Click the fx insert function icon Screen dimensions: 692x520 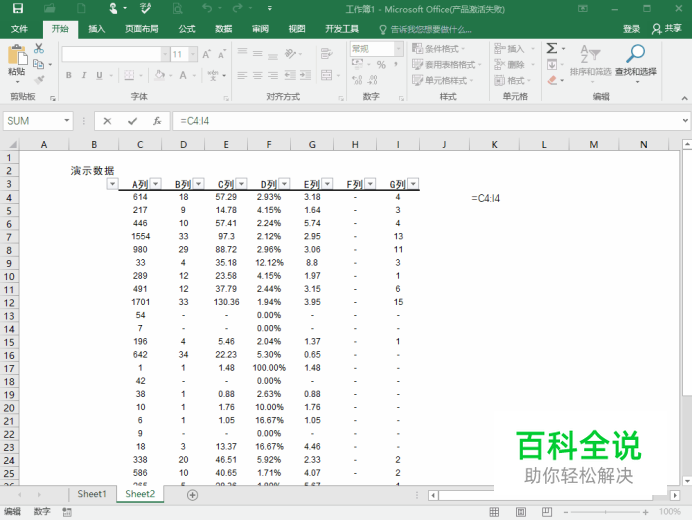pos(157,121)
